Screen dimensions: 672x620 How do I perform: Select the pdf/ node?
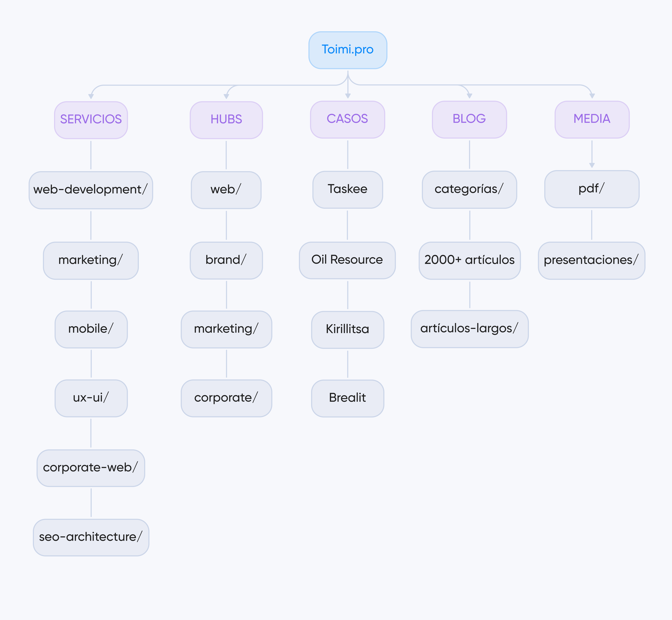coord(591,189)
